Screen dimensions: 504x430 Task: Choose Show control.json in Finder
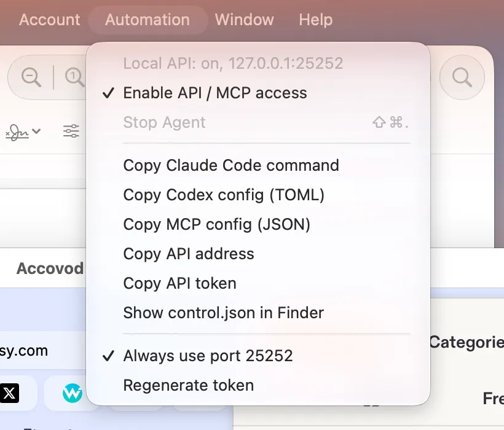(x=258, y=313)
